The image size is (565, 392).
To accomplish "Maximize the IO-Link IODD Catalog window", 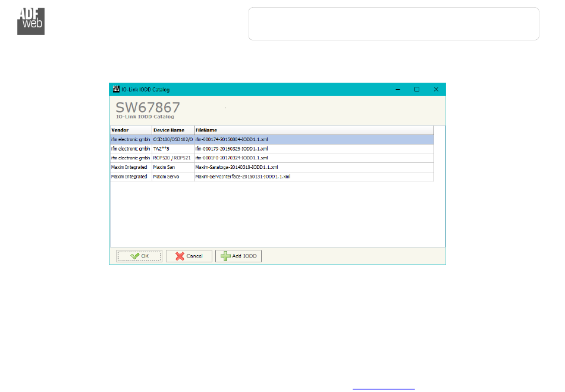I will pyautogui.click(x=417, y=89).
